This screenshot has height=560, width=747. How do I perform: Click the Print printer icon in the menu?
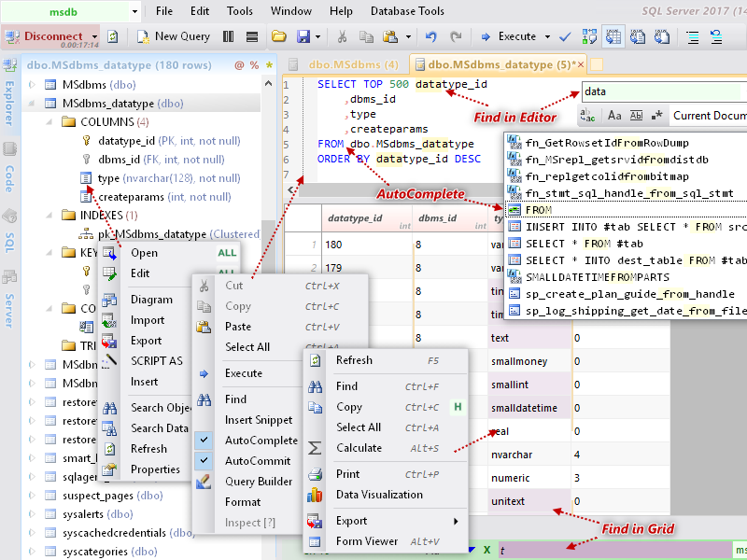316,474
